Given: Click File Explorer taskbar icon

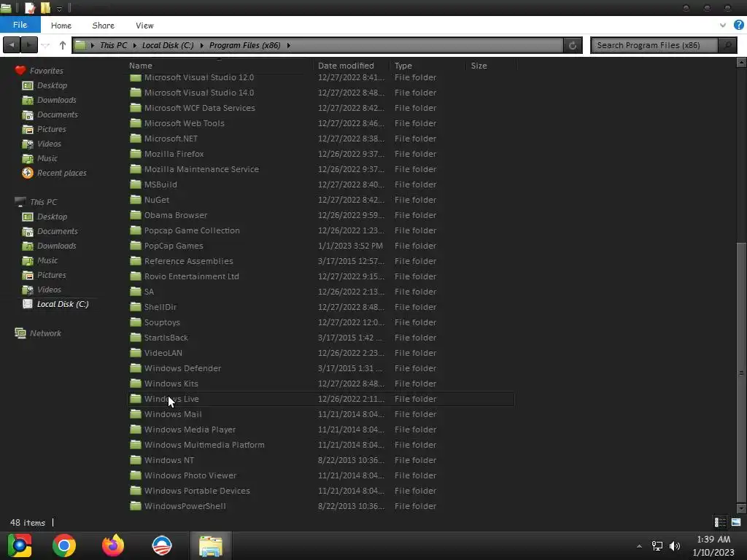Looking at the screenshot, I should (211, 545).
